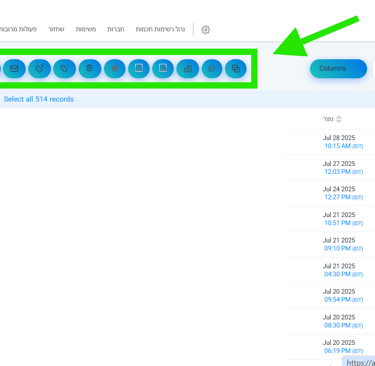Open the Columns button
The height and width of the screenshot is (366, 375).
click(x=338, y=69)
